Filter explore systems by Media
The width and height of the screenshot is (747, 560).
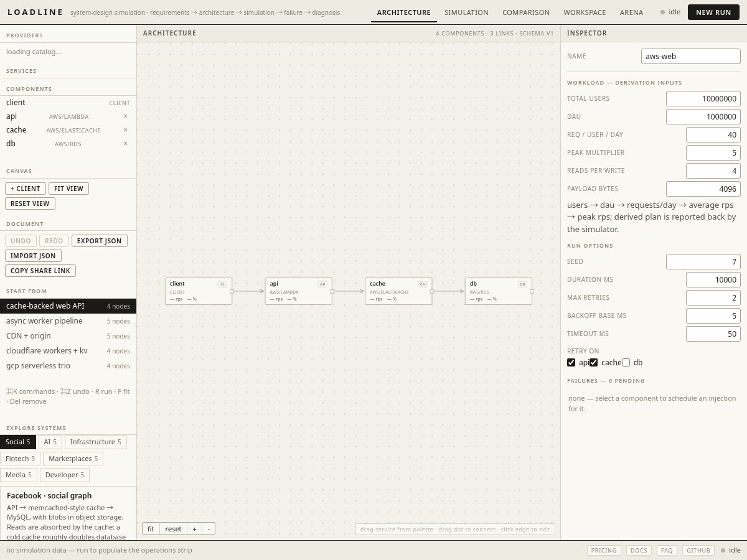[19, 475]
